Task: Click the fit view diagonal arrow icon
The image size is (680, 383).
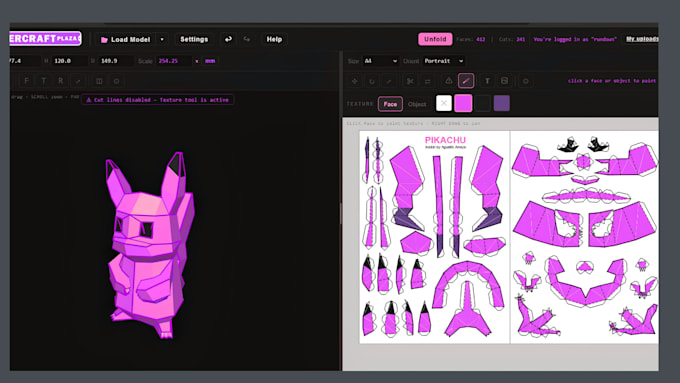Action: [x=78, y=81]
